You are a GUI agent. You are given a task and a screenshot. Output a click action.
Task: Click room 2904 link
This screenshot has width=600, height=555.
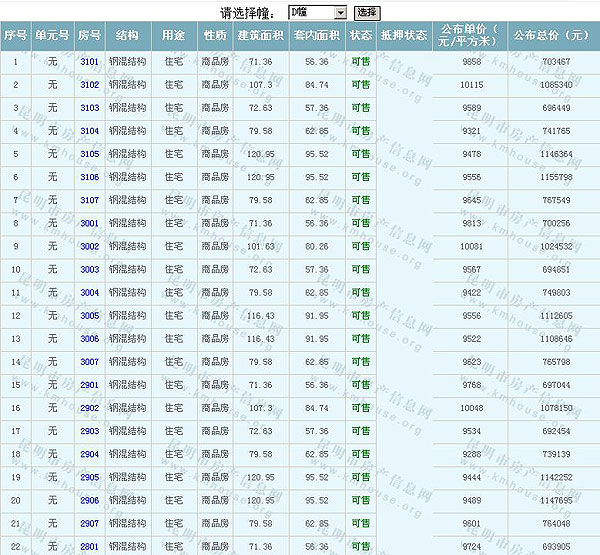coord(90,454)
